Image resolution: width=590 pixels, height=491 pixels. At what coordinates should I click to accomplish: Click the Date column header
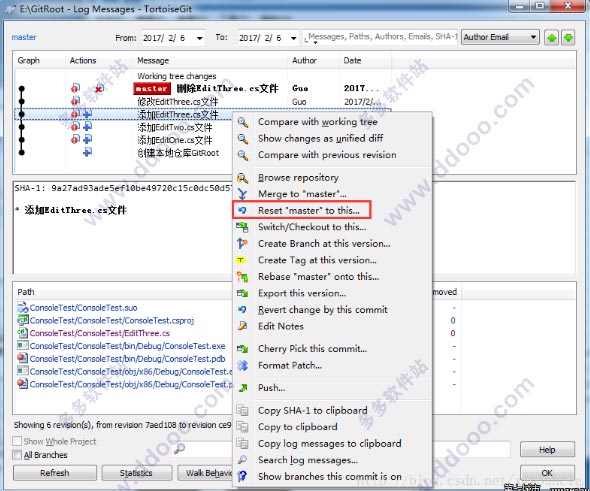pos(352,61)
